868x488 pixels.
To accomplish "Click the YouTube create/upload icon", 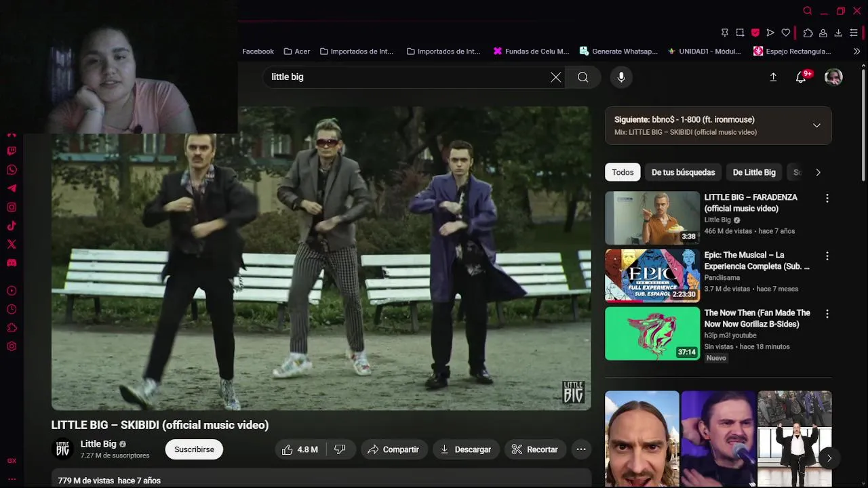I will click(773, 77).
